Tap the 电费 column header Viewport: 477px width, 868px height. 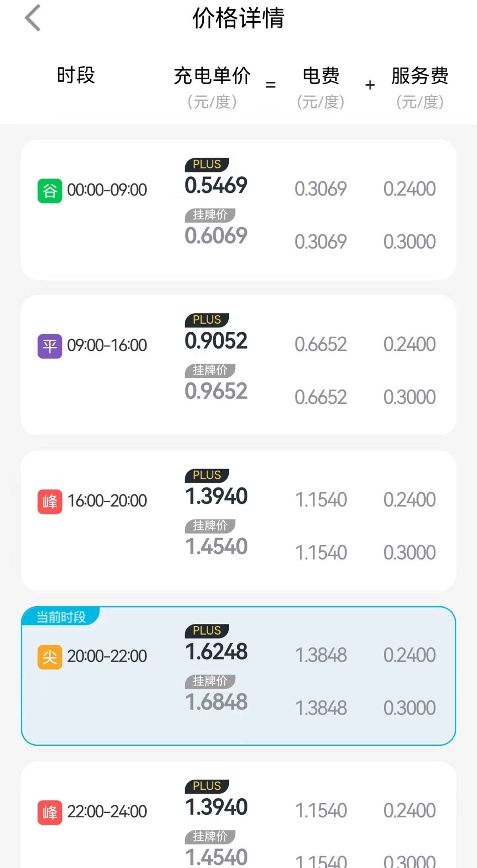[321, 75]
